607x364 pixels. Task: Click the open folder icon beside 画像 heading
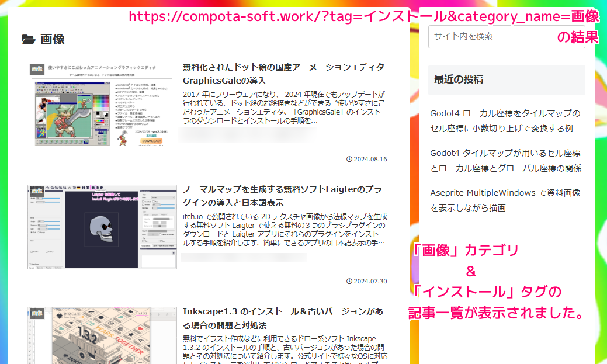pos(29,39)
